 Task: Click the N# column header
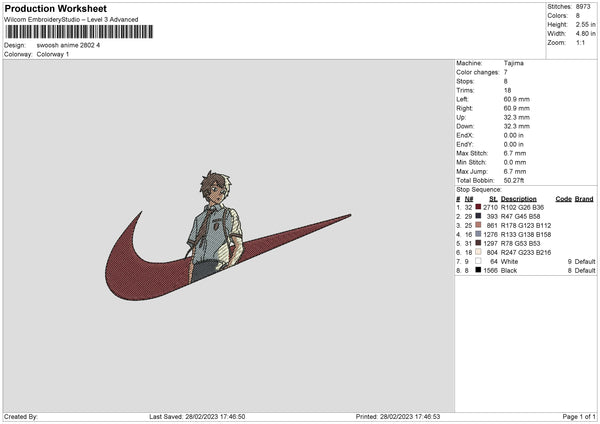[x=469, y=199]
